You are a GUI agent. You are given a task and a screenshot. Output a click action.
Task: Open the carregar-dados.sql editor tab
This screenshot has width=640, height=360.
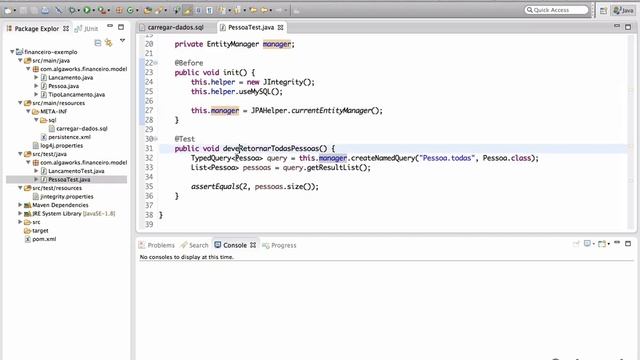(x=176, y=27)
